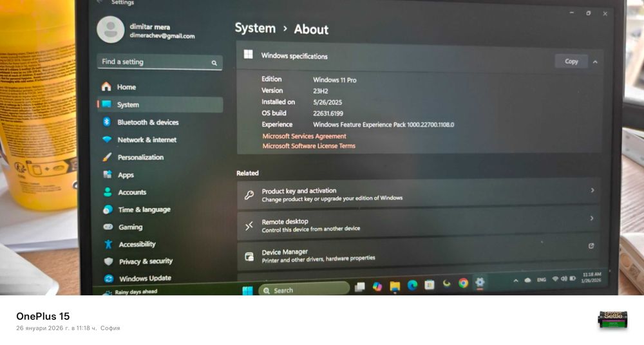The height and width of the screenshot is (345, 644).
Task: Copy the Windows specifications
Action: [571, 61]
